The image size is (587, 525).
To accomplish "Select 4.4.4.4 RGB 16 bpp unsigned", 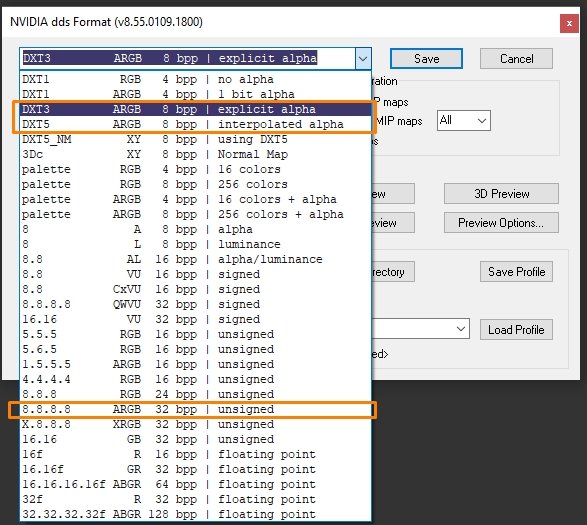I will pyautogui.click(x=195, y=379).
